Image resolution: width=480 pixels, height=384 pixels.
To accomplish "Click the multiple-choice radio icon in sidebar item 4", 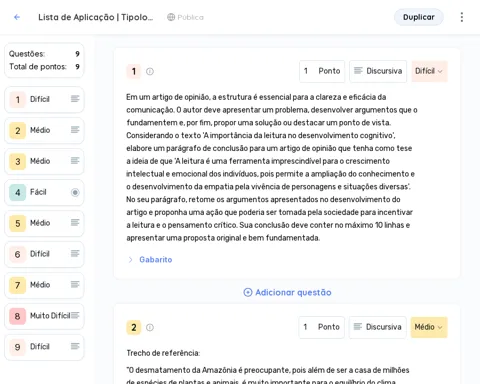I will 75,192.
